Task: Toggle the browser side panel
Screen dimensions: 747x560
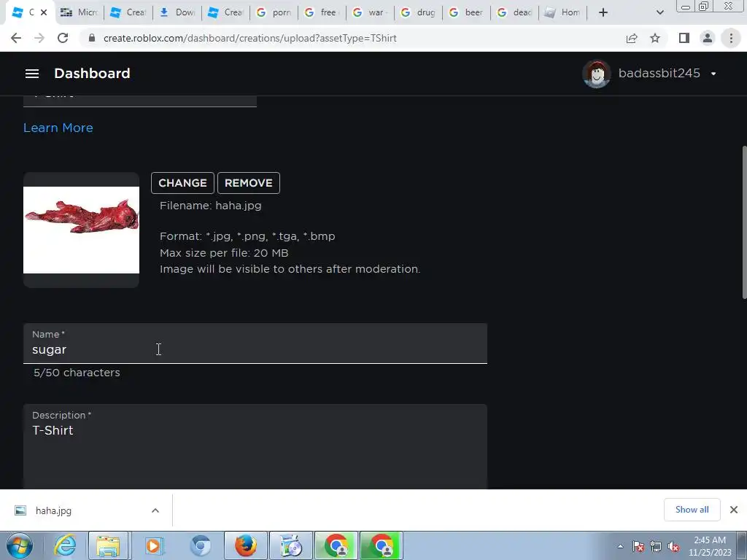Action: point(684,38)
